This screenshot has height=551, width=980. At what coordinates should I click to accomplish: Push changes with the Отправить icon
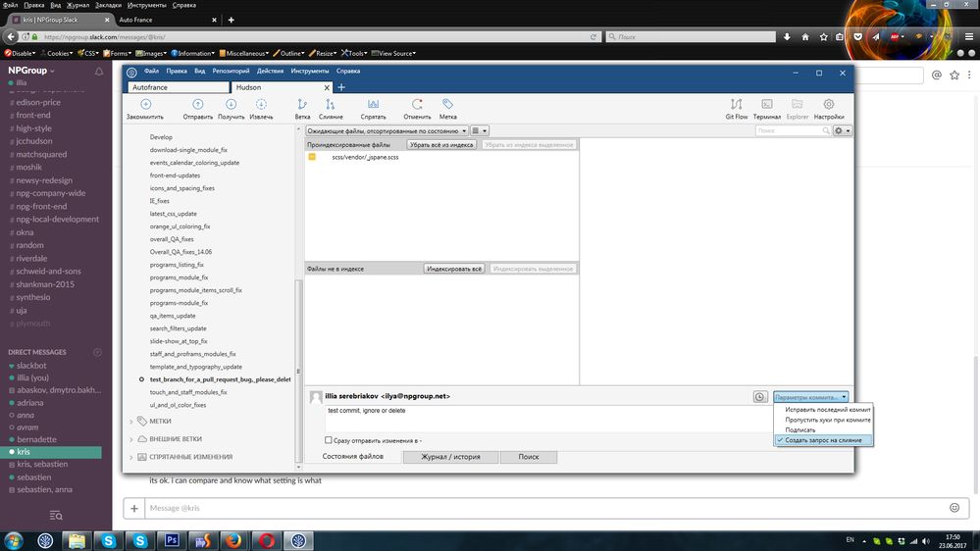[x=197, y=104]
